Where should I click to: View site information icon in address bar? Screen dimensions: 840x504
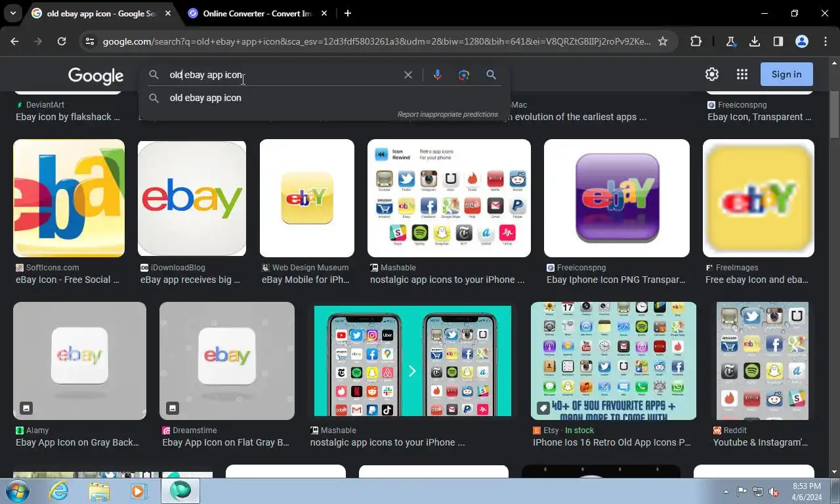coord(90,41)
